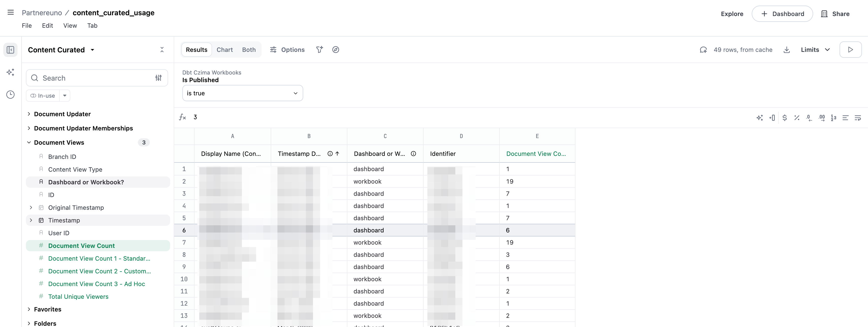Open the Is Published filter dropdown
This screenshot has height=327, width=868.
(242, 93)
